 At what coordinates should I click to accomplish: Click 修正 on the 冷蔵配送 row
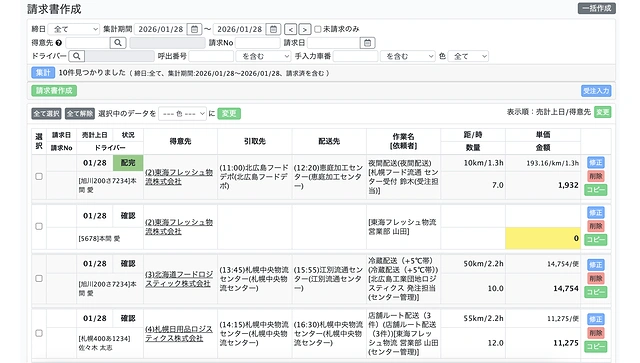pos(596,265)
